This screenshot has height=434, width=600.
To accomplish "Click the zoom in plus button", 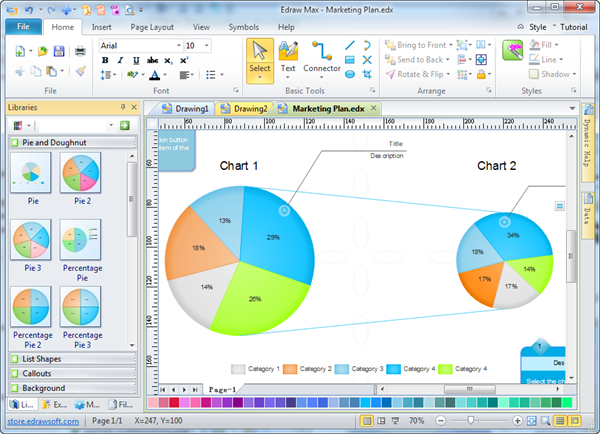I will click(517, 421).
